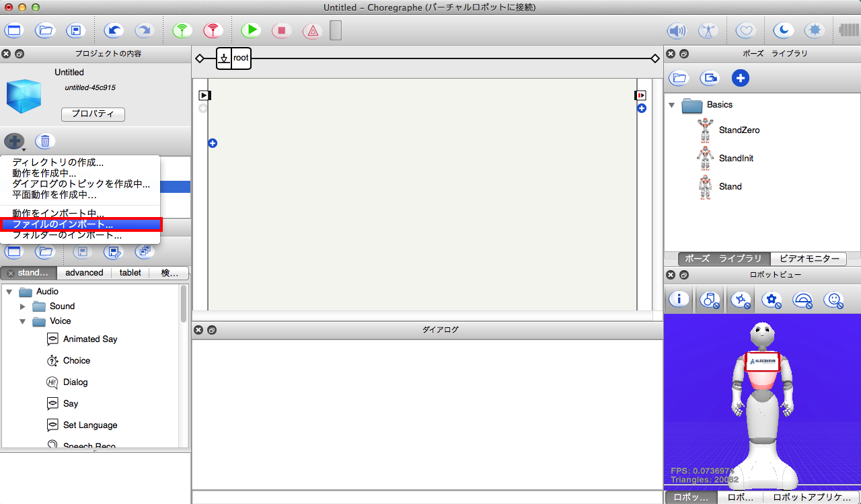Add a new pose with blue plus
Viewport: 861px width, 504px height.
(740, 78)
